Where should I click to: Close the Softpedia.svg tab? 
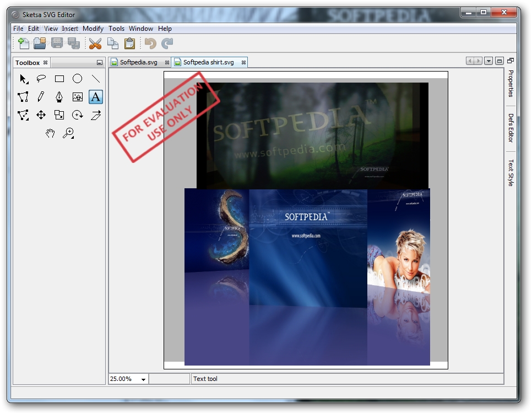click(167, 62)
